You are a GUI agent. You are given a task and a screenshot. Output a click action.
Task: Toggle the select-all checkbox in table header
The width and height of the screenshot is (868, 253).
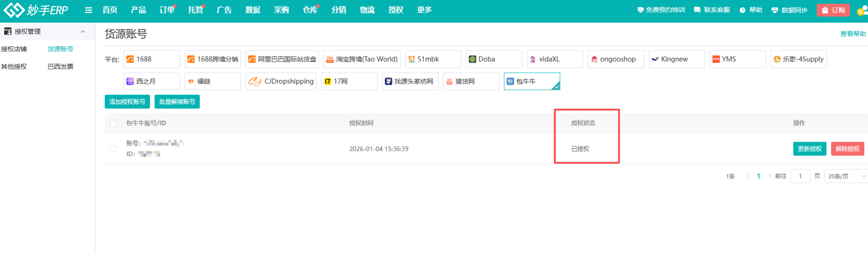tap(113, 123)
